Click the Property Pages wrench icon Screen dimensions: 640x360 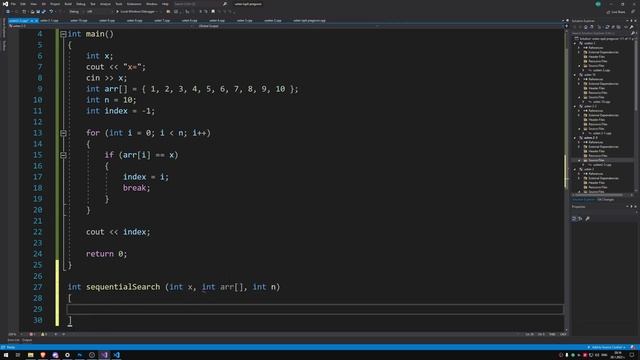pos(588,219)
